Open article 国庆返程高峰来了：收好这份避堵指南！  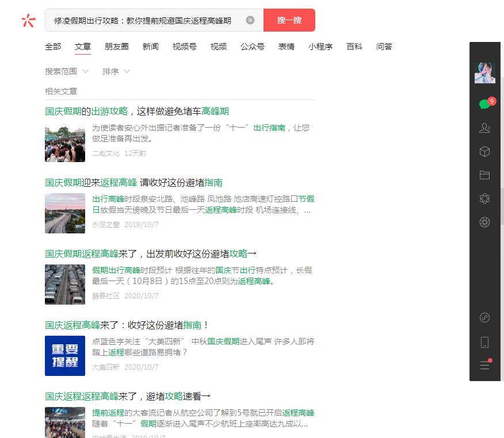127,325
